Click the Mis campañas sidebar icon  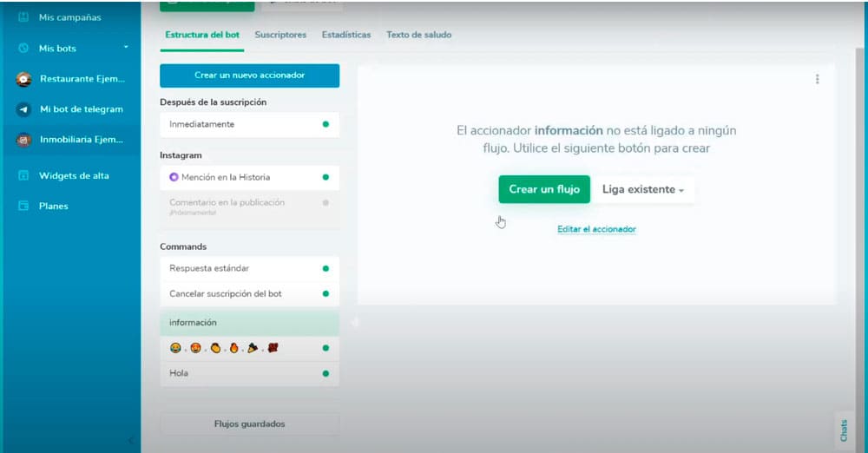[x=23, y=17]
